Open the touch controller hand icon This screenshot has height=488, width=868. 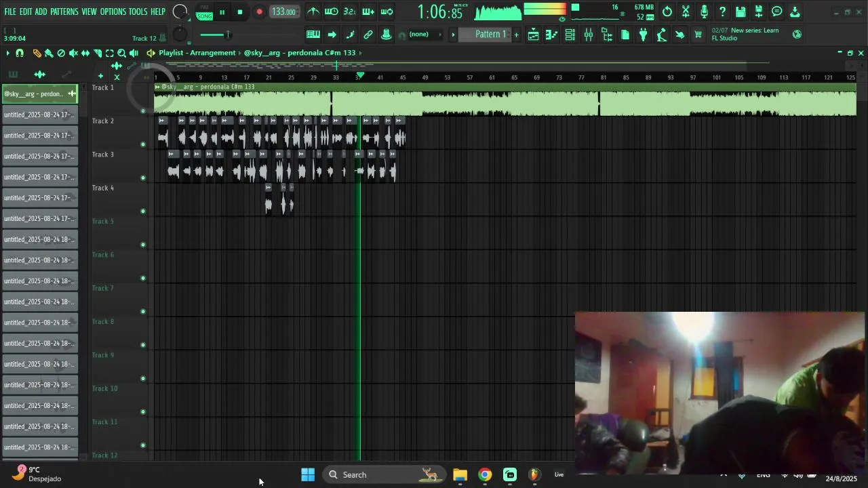(679, 35)
